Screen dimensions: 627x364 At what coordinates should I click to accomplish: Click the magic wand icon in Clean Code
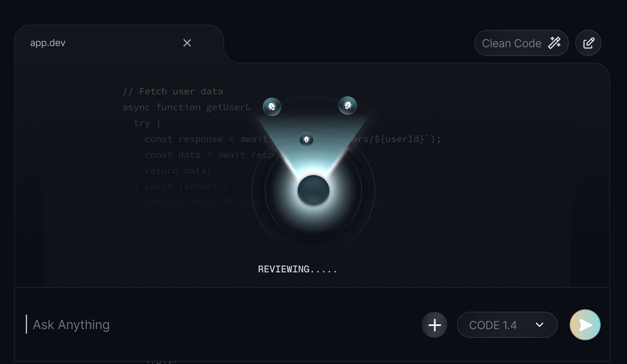(x=554, y=43)
